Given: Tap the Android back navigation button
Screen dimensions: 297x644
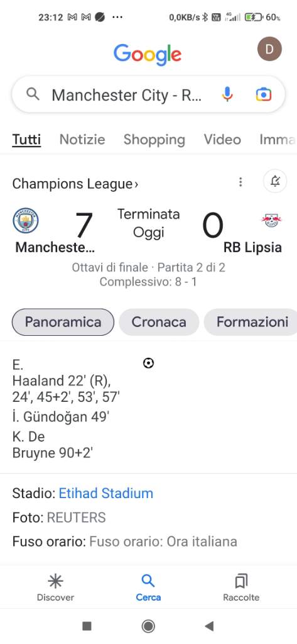Looking at the screenshot, I should click(x=209, y=626).
